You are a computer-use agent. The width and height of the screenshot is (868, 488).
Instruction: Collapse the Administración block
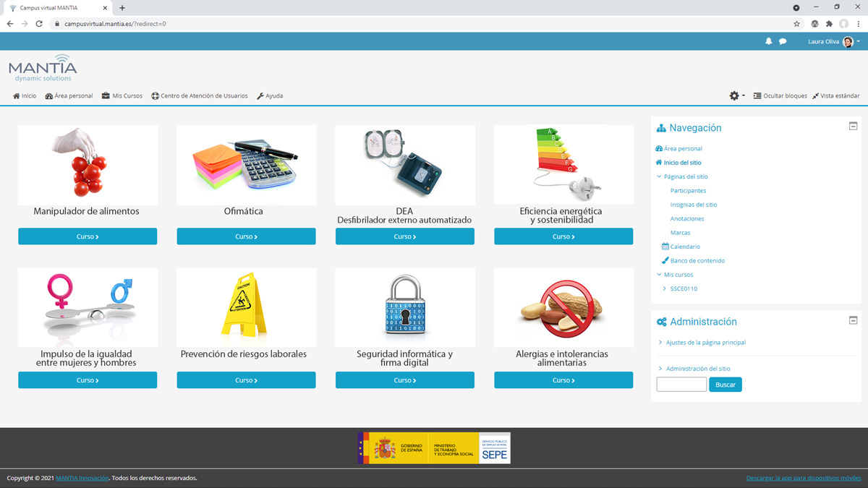pos(853,320)
